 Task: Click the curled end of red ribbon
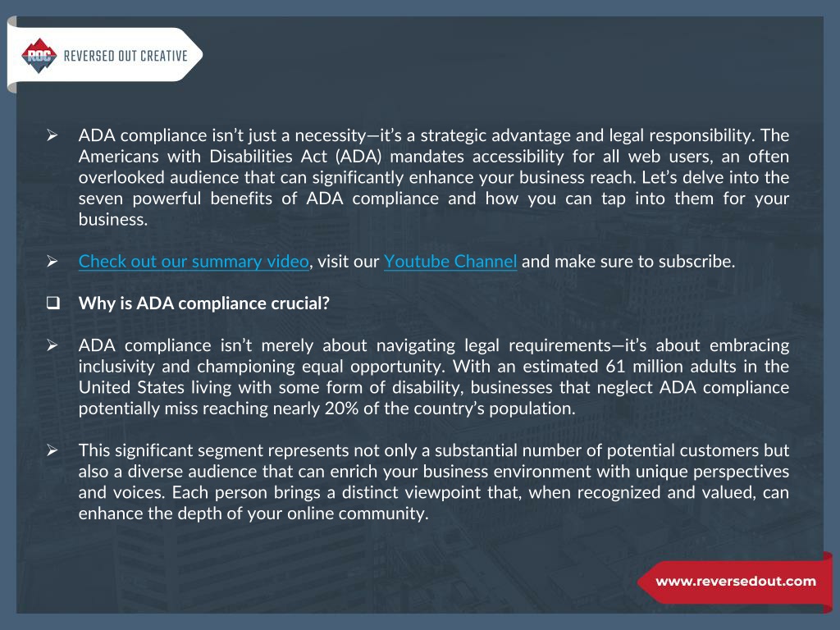[x=828, y=584]
